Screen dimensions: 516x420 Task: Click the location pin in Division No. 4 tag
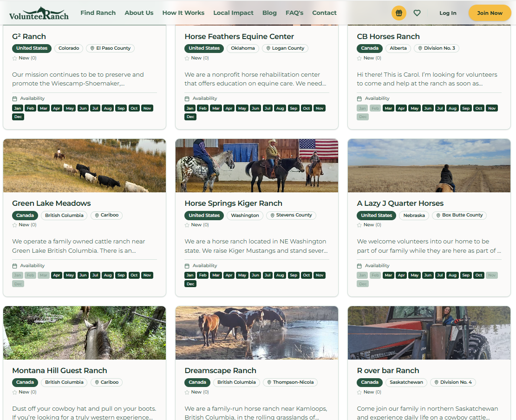437,382
